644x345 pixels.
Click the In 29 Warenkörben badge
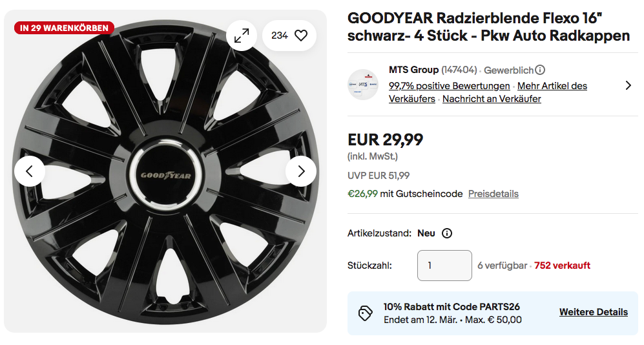tap(64, 28)
